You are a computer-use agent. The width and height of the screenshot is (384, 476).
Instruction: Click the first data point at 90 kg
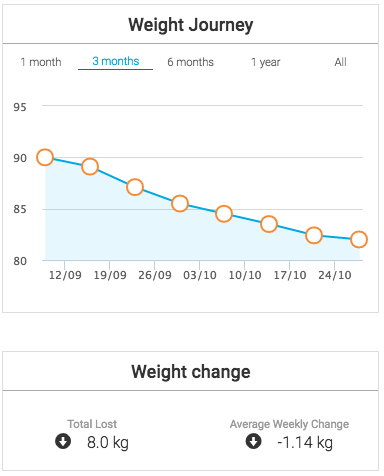point(45,157)
